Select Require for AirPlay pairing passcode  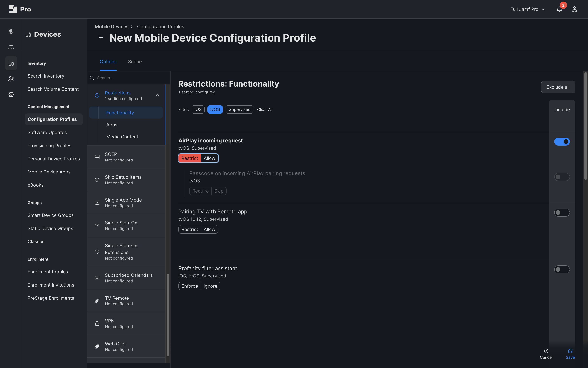[200, 191]
